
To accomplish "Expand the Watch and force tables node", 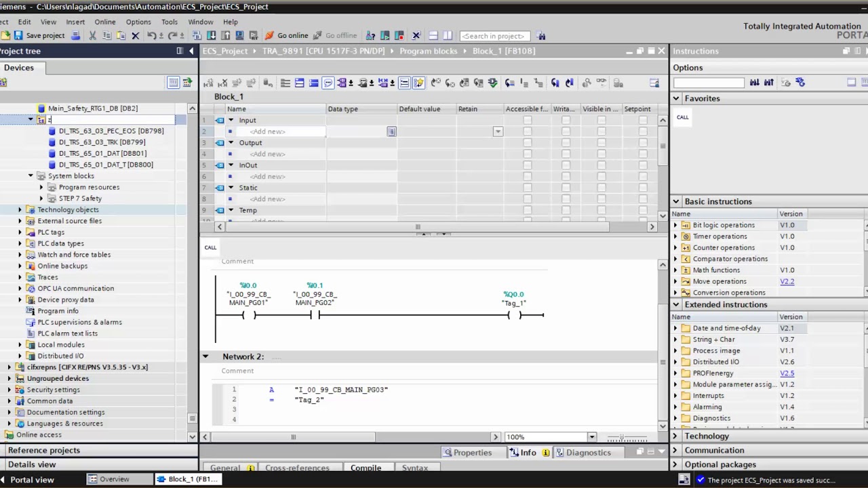I will pyautogui.click(x=20, y=254).
